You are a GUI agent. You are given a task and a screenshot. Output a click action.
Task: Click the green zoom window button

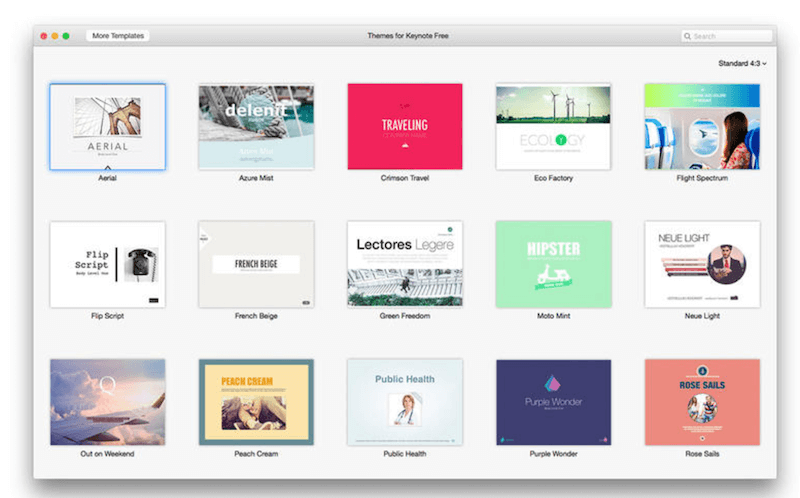66,36
